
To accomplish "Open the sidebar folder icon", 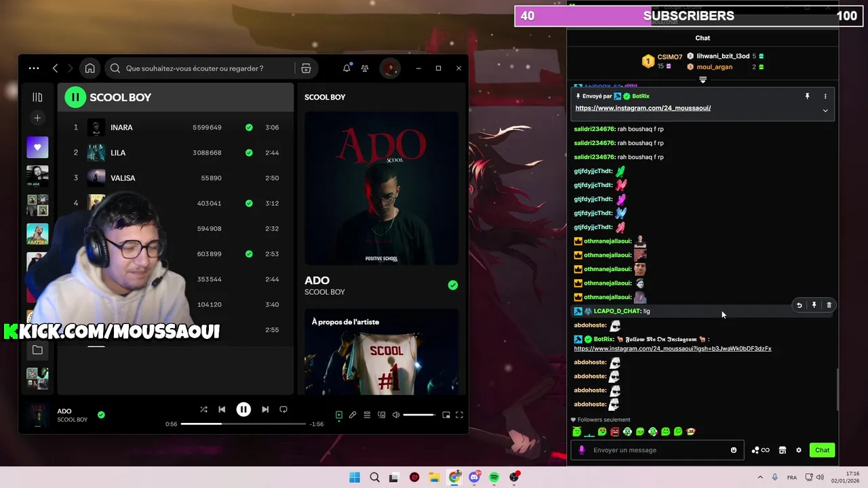I will pos(37,350).
